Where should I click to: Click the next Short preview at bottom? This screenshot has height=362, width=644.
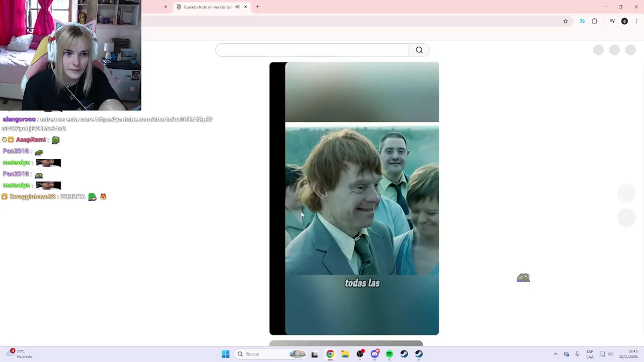point(346,344)
